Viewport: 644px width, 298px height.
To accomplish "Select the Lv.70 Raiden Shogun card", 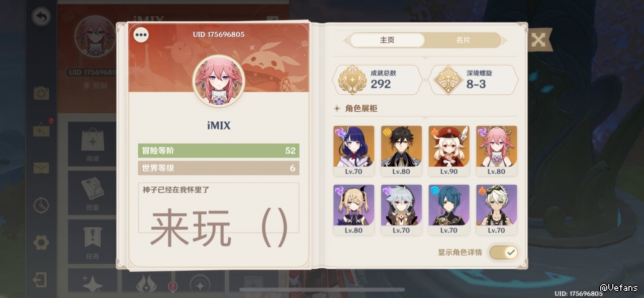I will [x=354, y=151].
